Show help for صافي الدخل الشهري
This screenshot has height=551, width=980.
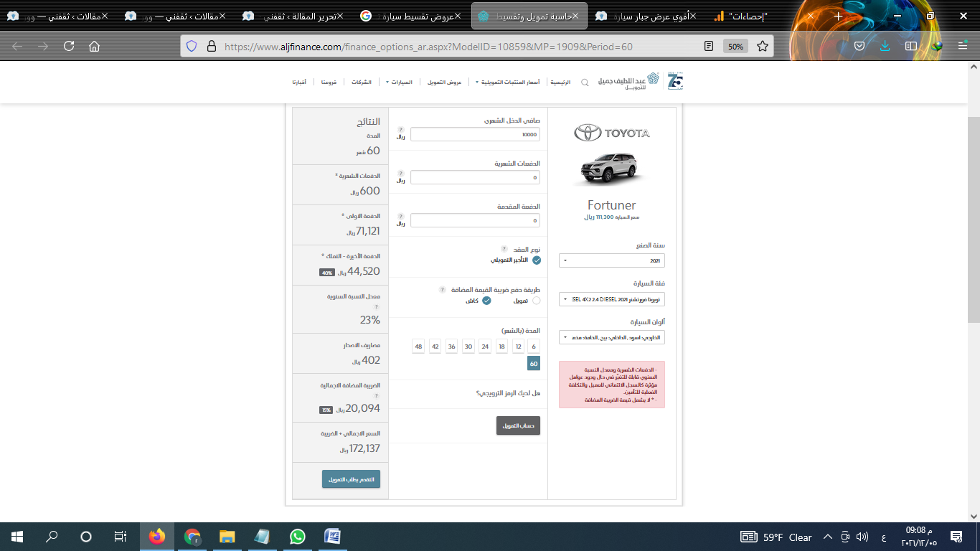pyautogui.click(x=401, y=130)
